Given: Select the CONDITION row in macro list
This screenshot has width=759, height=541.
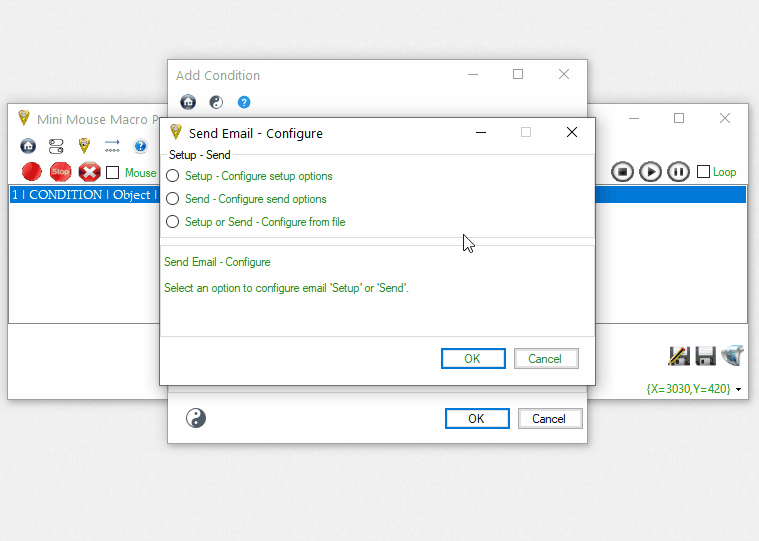Looking at the screenshot, I should [x=80, y=195].
